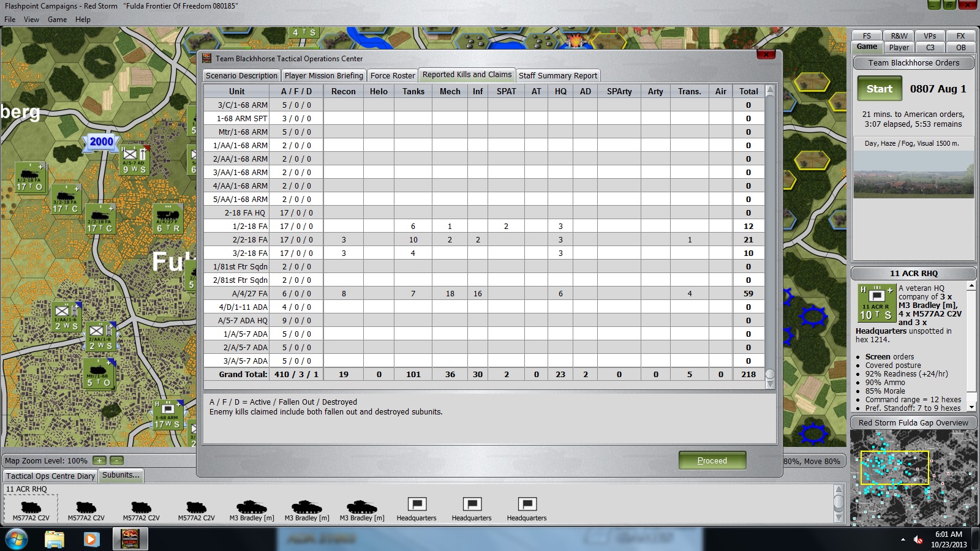Click the Flashpoint Campaigns taskbar icon
Image resolution: width=980 pixels, height=551 pixels.
point(130,539)
